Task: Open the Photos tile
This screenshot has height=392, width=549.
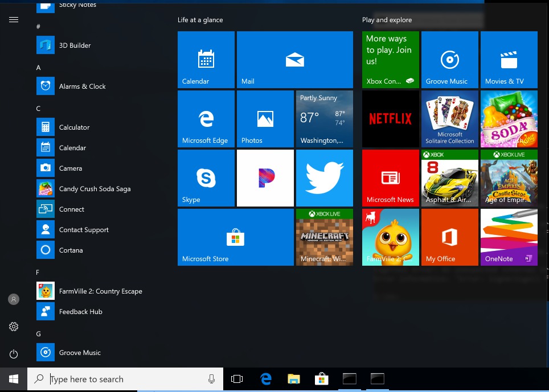Action: [x=265, y=119]
